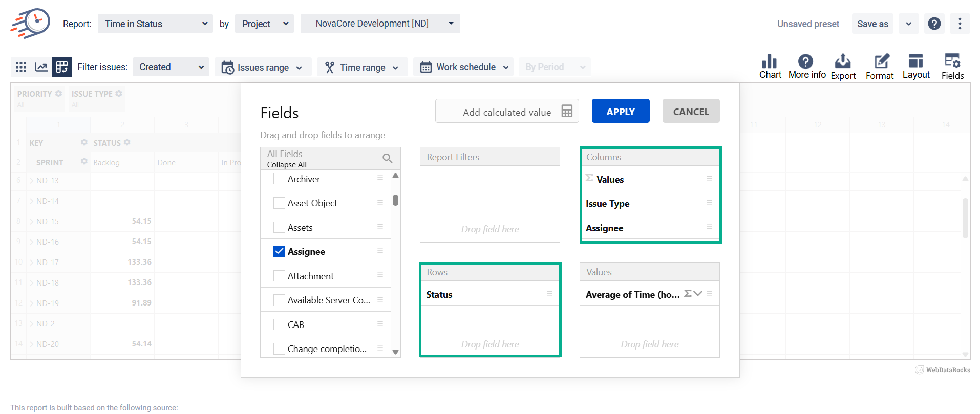Check the Attachment field checkbox
The width and height of the screenshot is (980, 414).
tap(279, 276)
